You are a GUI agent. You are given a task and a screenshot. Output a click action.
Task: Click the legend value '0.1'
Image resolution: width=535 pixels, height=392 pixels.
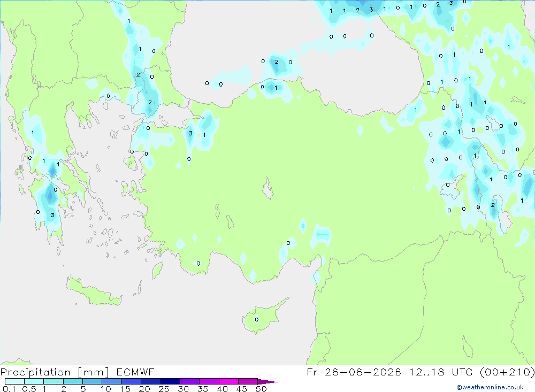(x=9, y=389)
